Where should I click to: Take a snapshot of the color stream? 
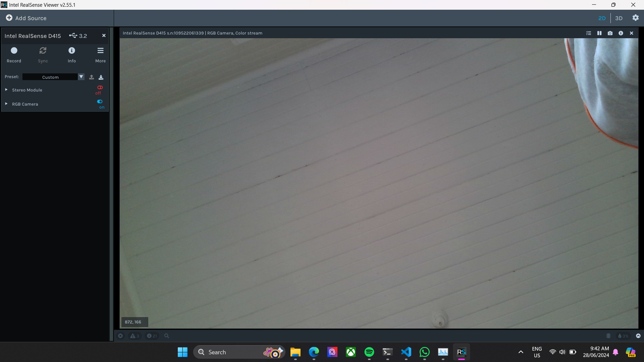pyautogui.click(x=610, y=33)
